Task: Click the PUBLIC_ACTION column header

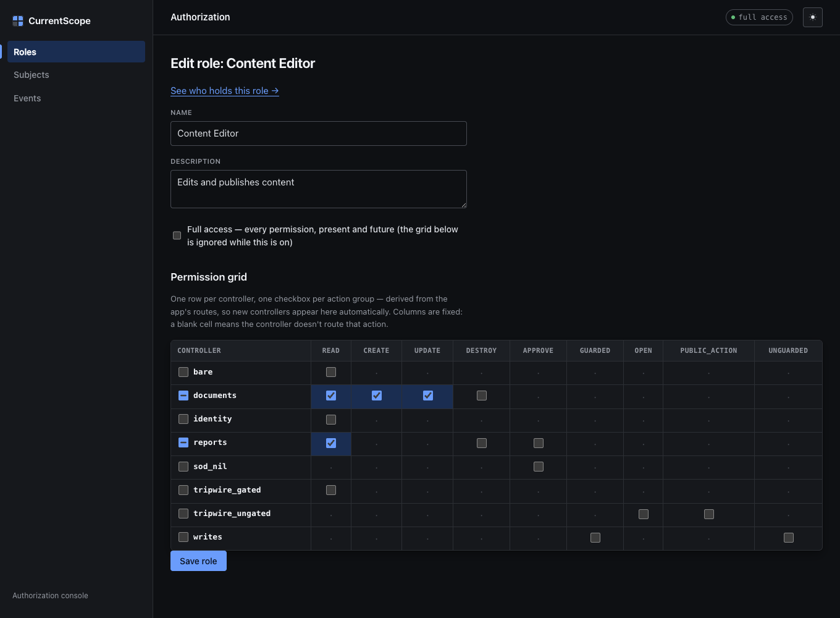Action: tap(708, 350)
